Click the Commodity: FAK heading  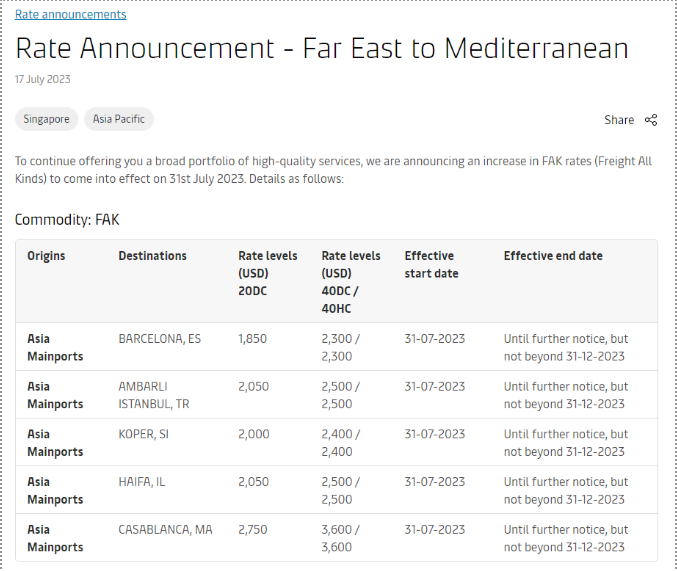pos(67,219)
